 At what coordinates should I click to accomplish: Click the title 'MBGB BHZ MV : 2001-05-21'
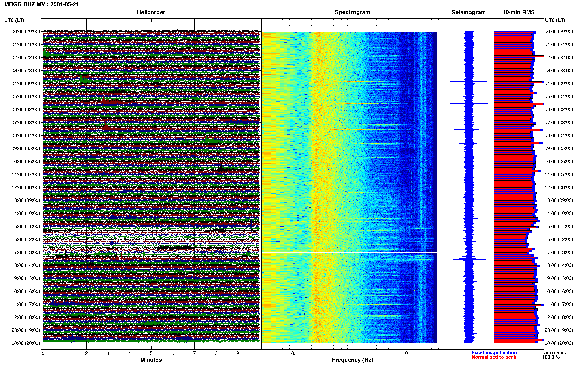click(x=42, y=4)
